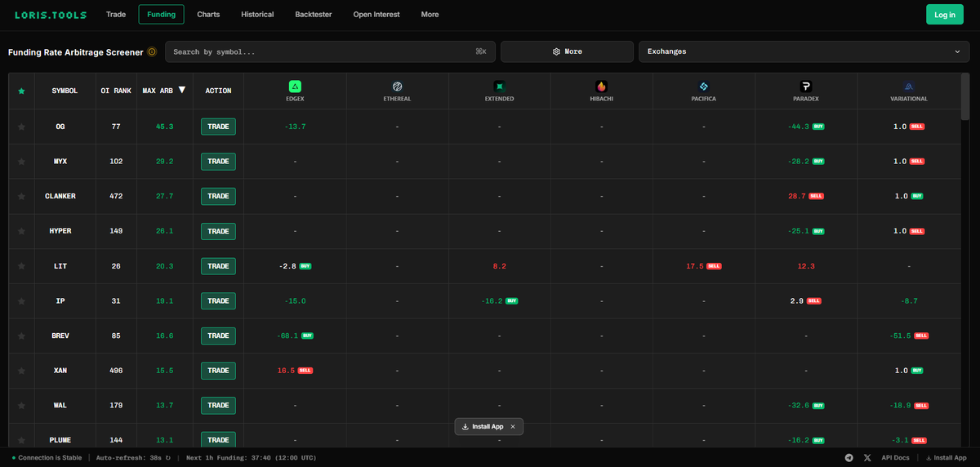This screenshot has height=467, width=980.
Task: Click the LORIS.TOOLS logo
Action: (51, 15)
